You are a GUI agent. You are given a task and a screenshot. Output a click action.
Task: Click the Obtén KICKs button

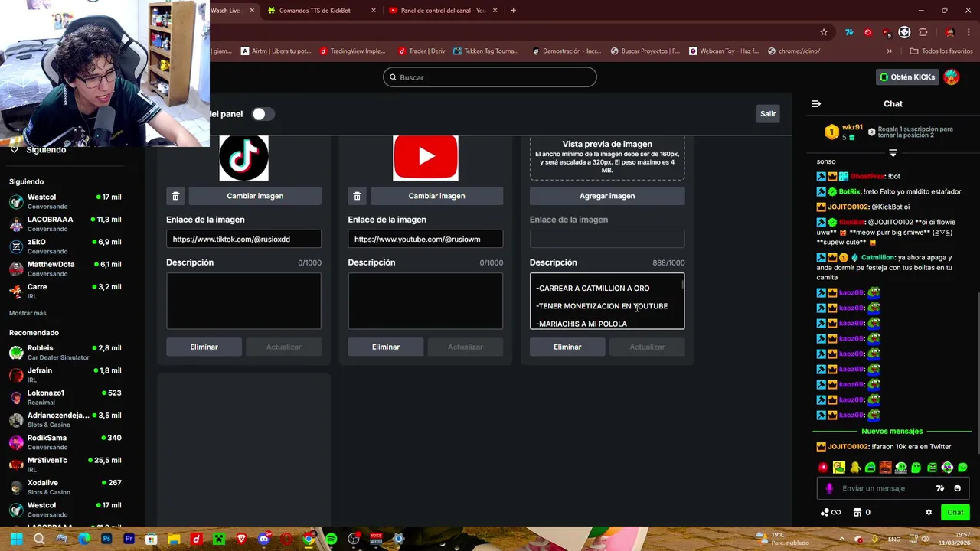[x=907, y=77]
